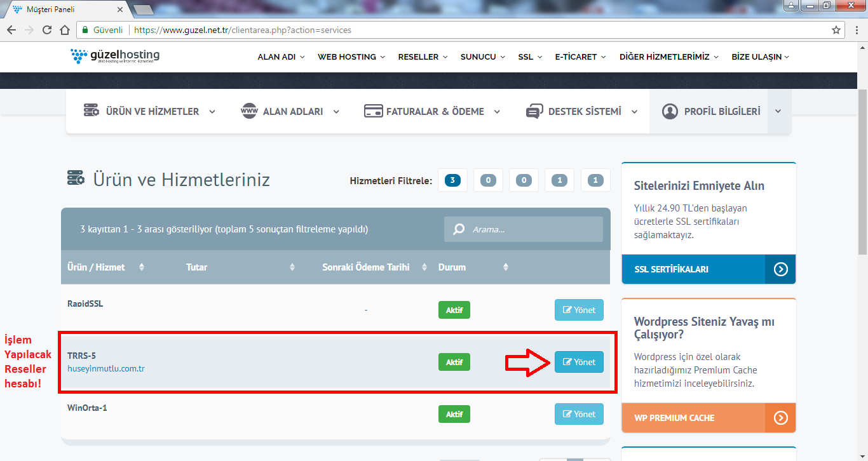This screenshot has height=461, width=868.
Task: Click the magnifier icon in search box
Action: click(458, 229)
